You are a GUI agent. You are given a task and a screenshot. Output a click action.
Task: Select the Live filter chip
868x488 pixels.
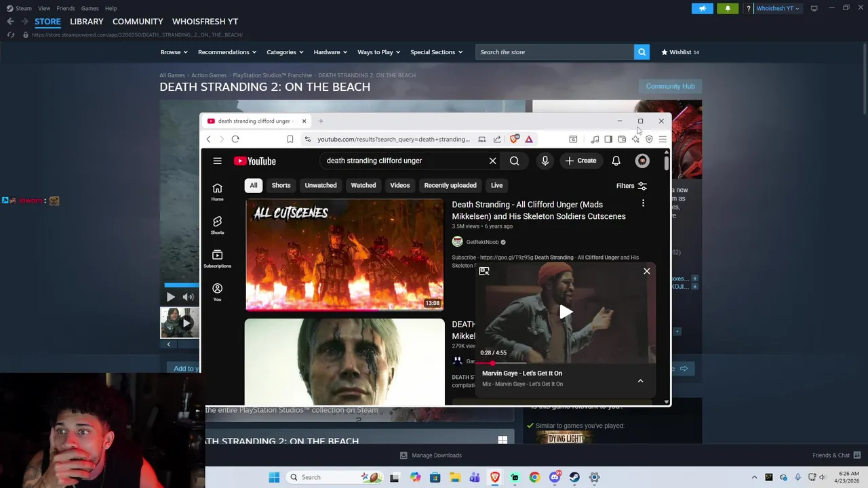[x=497, y=185]
